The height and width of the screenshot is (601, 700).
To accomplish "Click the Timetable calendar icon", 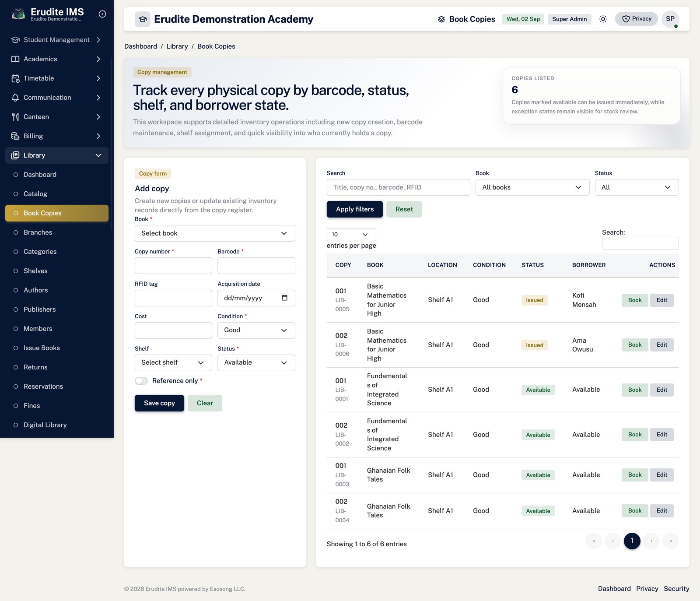I will (x=15, y=78).
